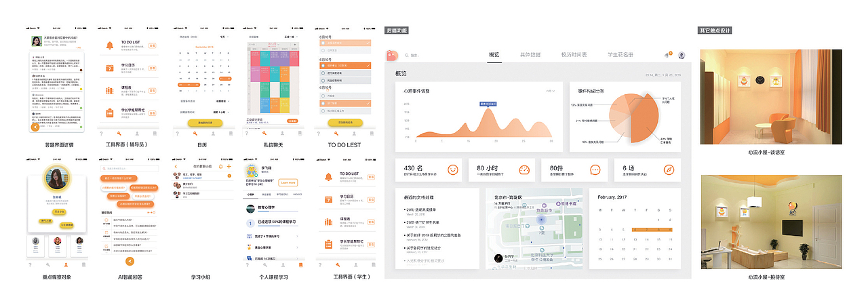The height and width of the screenshot is (305, 868).
Task: Open second reminder dropdown below 日历 calendar
Action: point(222,111)
